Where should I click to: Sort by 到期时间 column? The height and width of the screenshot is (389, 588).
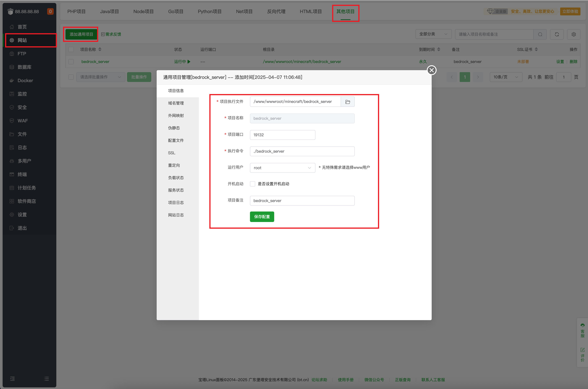[x=439, y=49]
